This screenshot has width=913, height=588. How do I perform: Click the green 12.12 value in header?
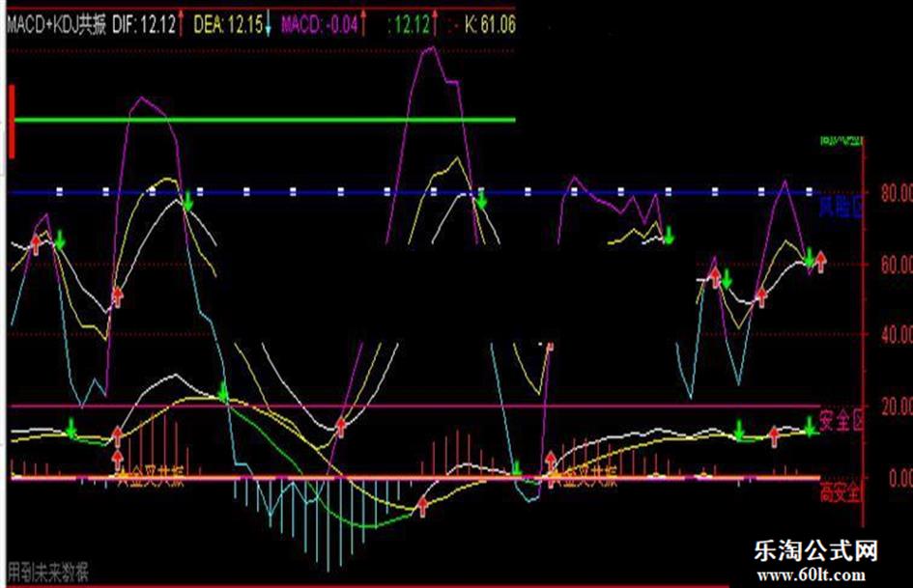411,24
